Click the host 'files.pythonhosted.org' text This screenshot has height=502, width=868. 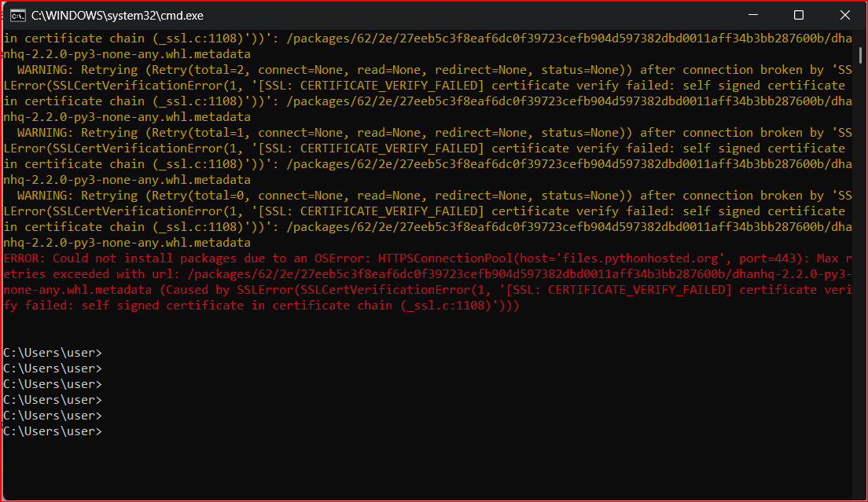(641, 258)
